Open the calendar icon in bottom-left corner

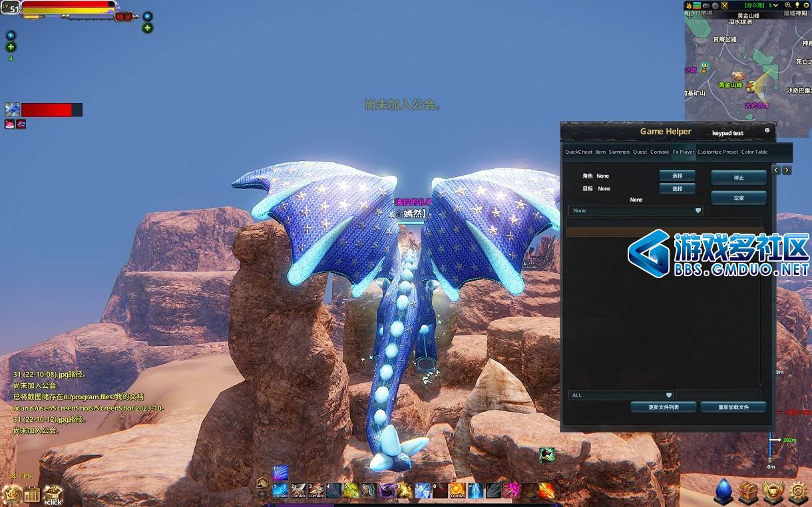(x=32, y=494)
